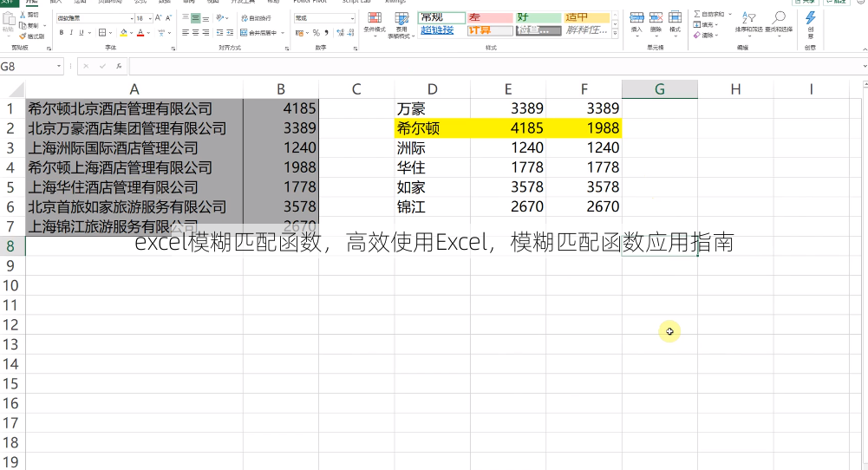Apply yellow fill color bucket

123,33
